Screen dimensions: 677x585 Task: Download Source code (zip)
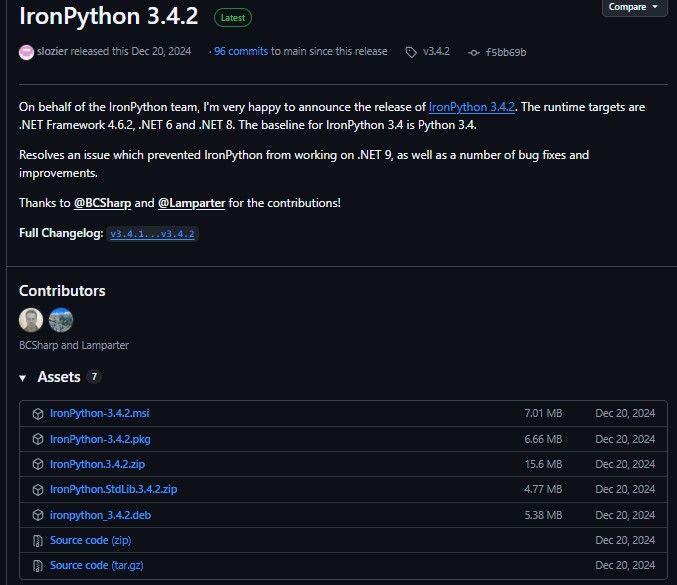(x=90, y=540)
